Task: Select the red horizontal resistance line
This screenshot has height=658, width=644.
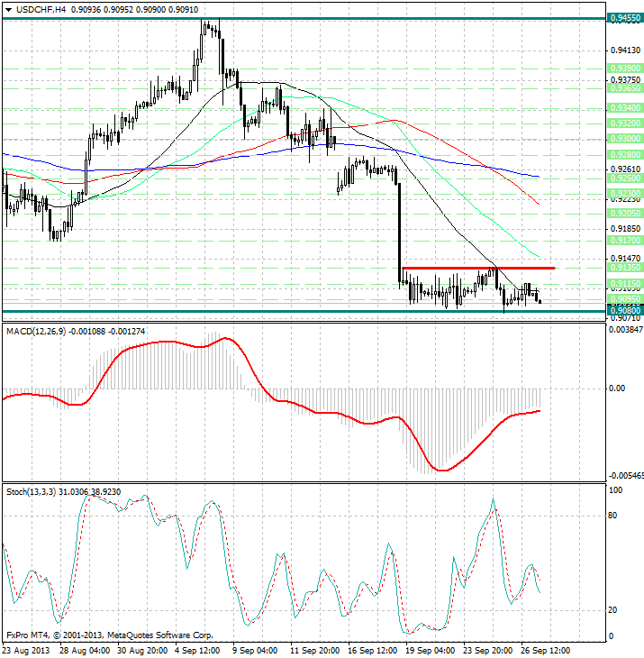Action: click(478, 268)
